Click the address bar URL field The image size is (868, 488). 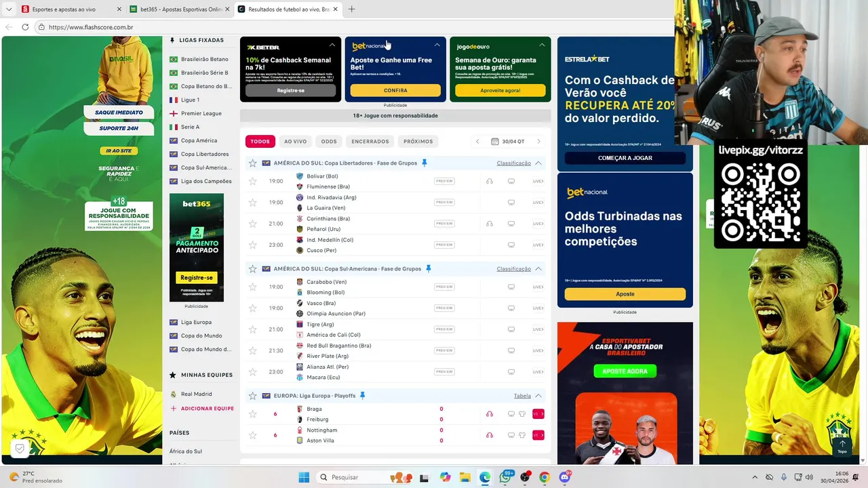coord(353,27)
